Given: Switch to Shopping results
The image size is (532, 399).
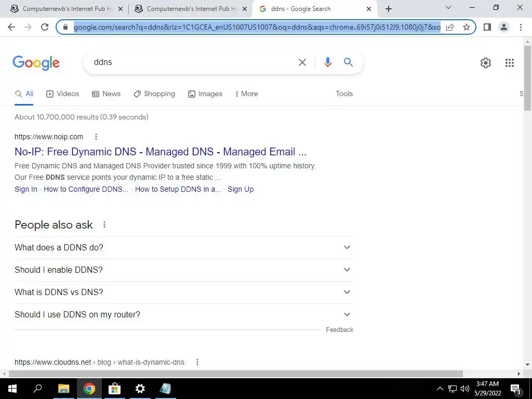Looking at the screenshot, I should point(154,94).
